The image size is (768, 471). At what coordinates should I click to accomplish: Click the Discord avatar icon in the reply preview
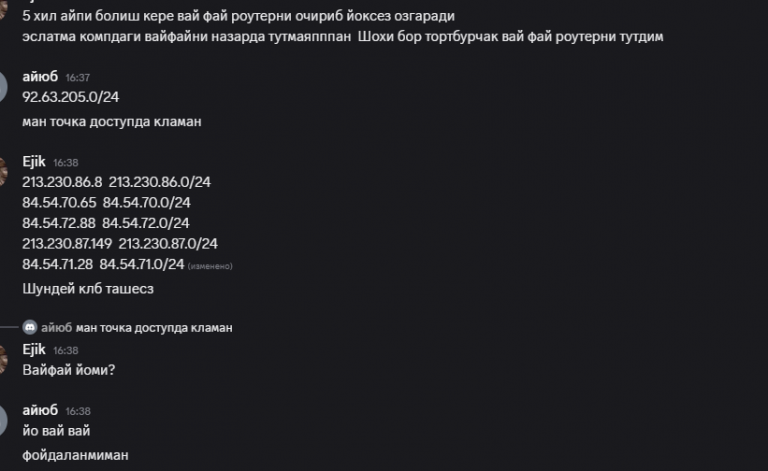30,327
